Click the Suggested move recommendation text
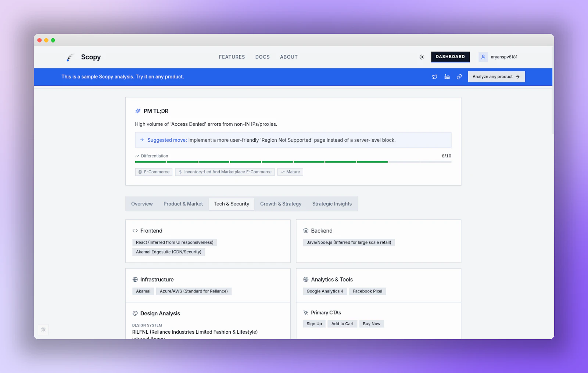The image size is (588, 373). [x=272, y=140]
